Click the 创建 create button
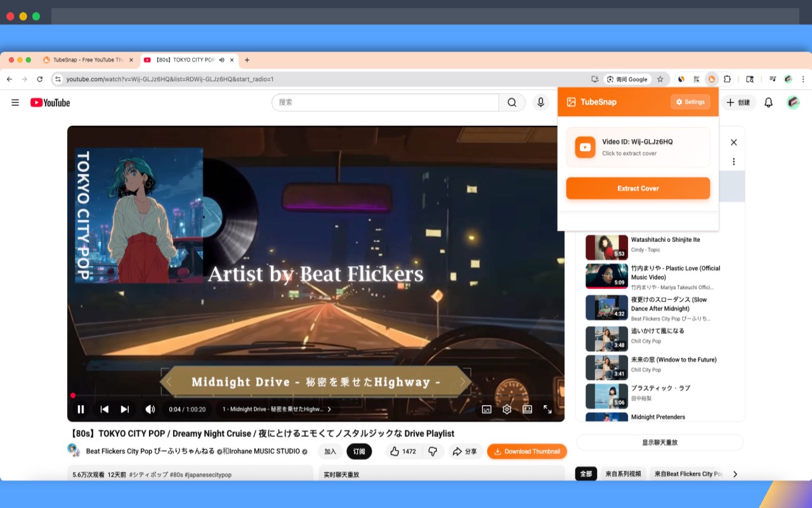The height and width of the screenshot is (508, 812). [x=738, y=102]
